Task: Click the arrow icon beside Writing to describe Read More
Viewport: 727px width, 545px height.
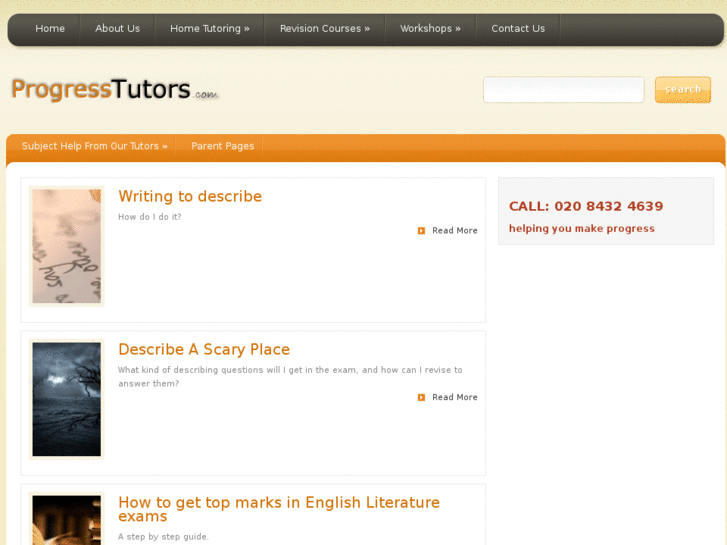Action: [x=421, y=231]
